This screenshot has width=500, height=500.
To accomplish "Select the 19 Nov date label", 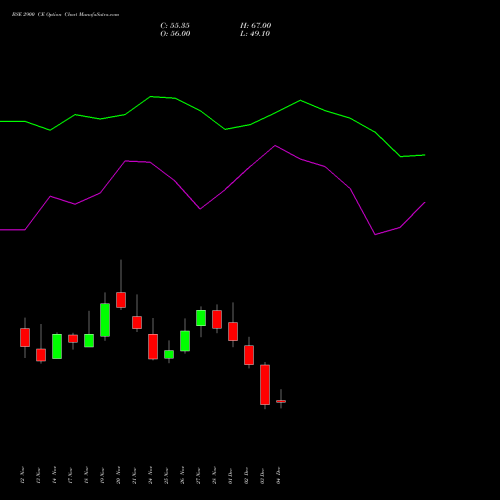I will tap(102, 475).
